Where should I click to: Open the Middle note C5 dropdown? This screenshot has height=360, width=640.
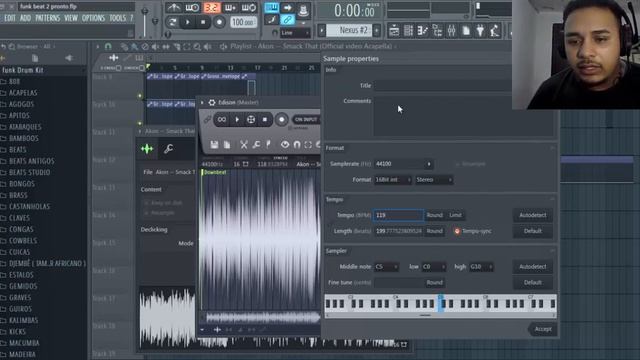coord(386,267)
